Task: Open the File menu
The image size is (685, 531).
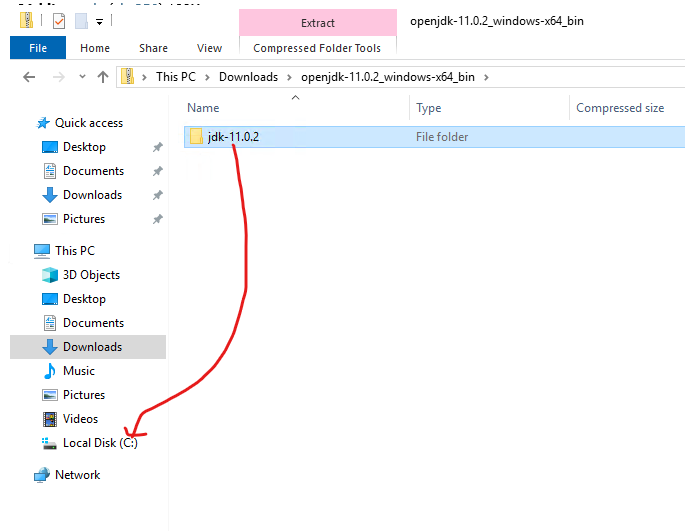Action: tap(38, 48)
